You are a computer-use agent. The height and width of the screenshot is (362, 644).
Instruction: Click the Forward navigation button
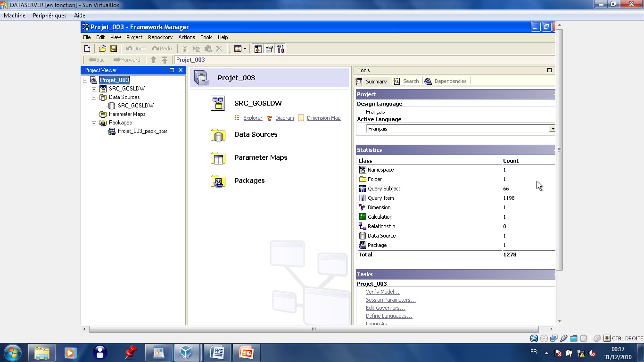tap(127, 60)
